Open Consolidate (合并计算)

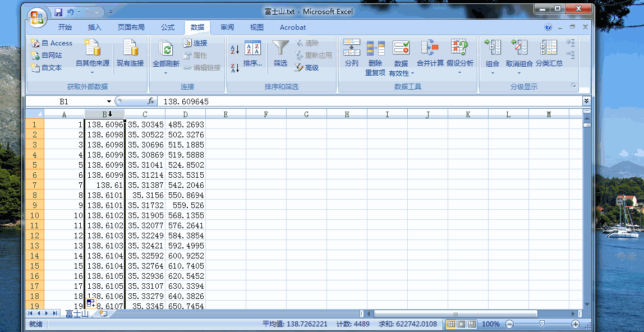pos(430,53)
